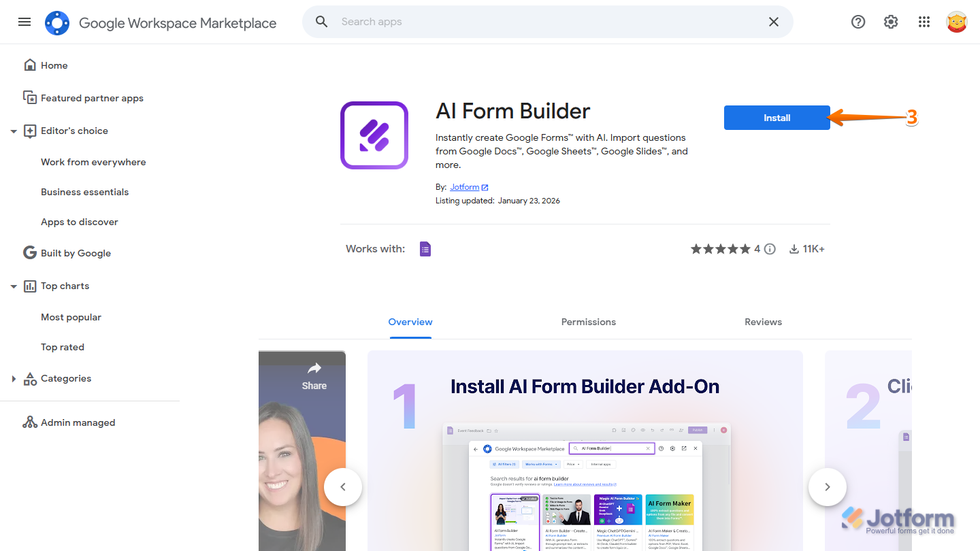Collapse the Editor's choice section
Image resolution: width=980 pixels, height=551 pixels.
point(14,131)
